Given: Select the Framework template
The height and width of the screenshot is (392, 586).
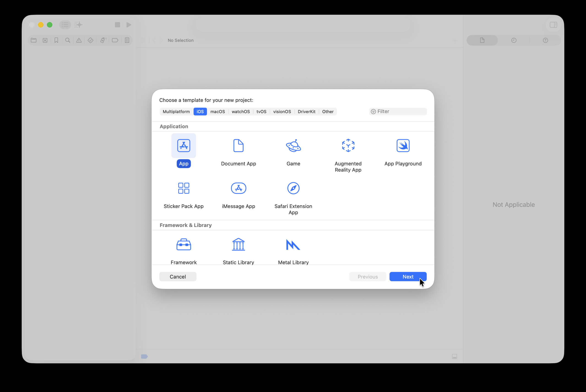Looking at the screenshot, I should coord(184,244).
